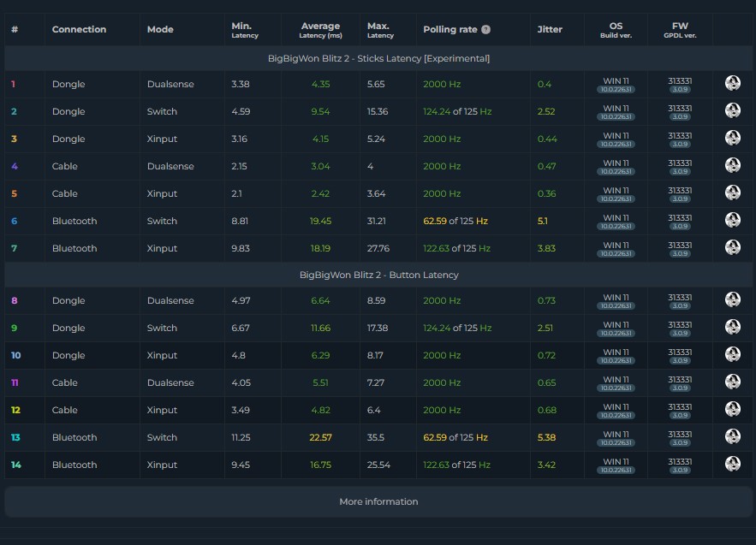Click min latency value 11.25
The height and width of the screenshot is (545, 756).
241,437
